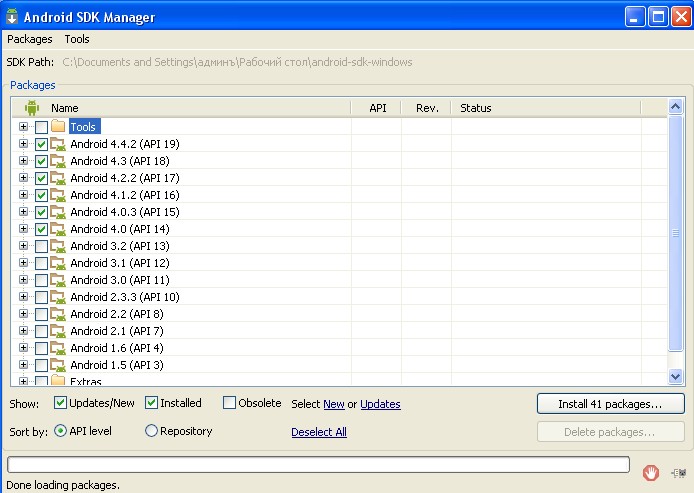694x493 pixels.
Task: Select the Android 2.1 (API 7) row label
Action: [117, 331]
